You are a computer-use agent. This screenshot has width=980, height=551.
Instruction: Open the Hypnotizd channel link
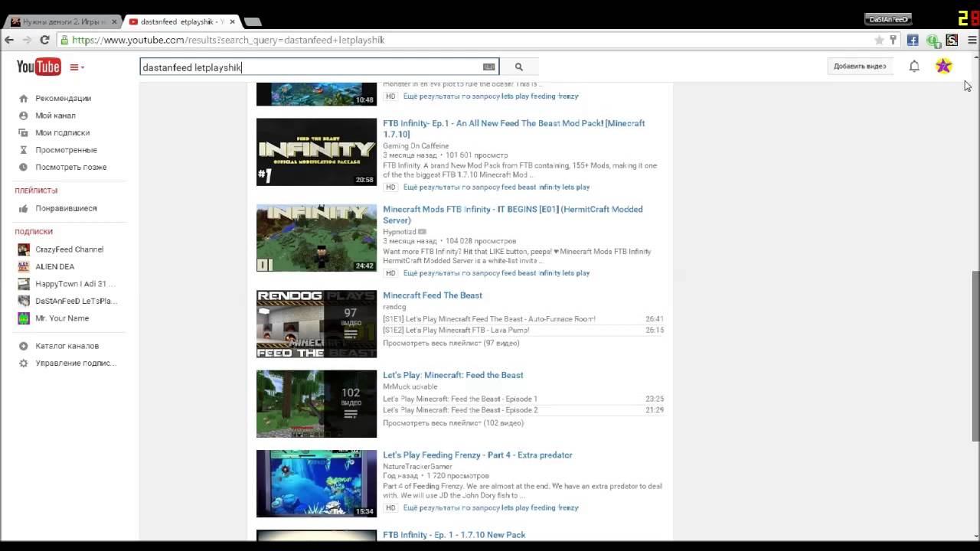pyautogui.click(x=400, y=232)
